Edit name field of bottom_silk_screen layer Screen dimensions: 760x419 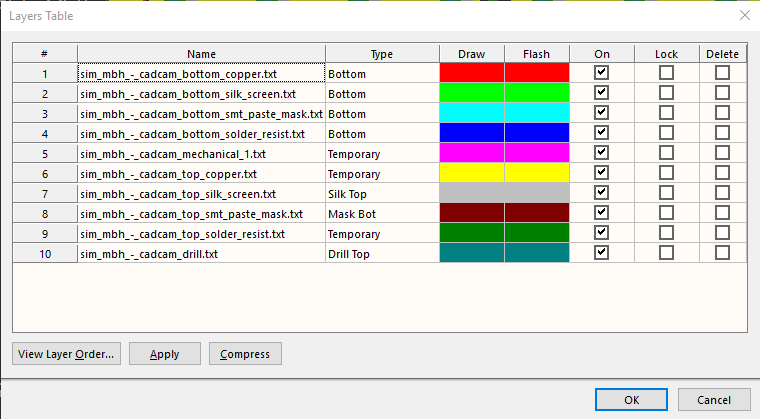tap(200, 93)
